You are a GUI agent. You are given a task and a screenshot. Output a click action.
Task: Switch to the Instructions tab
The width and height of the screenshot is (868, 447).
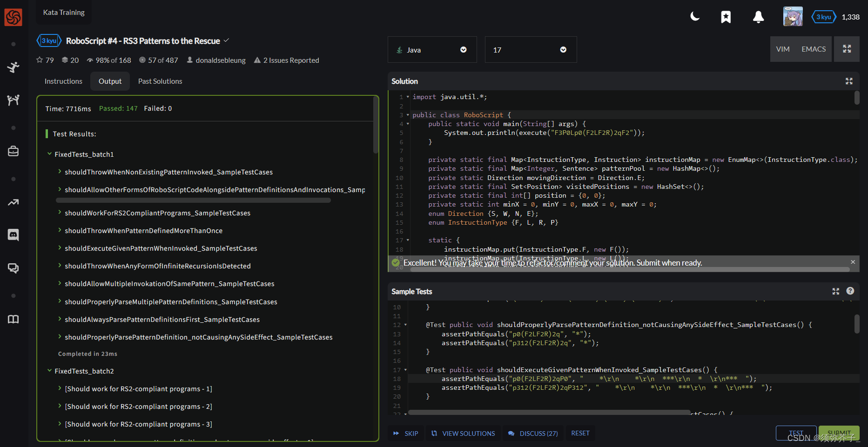pos(63,81)
